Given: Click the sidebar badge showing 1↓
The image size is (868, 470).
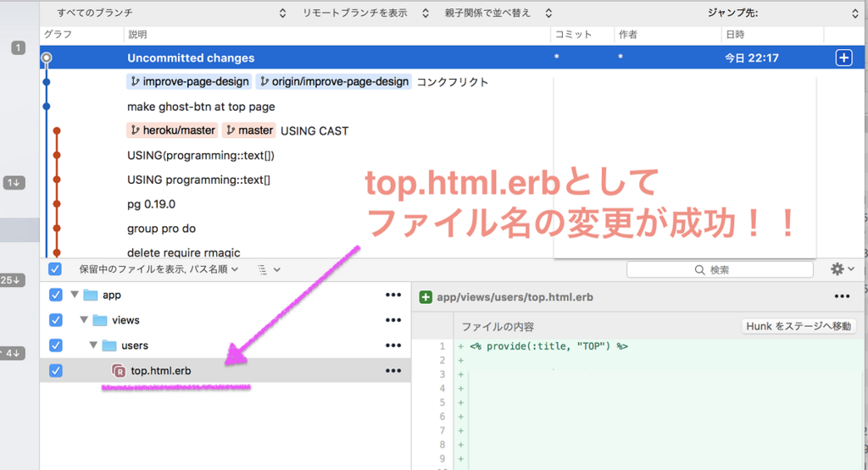Looking at the screenshot, I should coord(14,182).
